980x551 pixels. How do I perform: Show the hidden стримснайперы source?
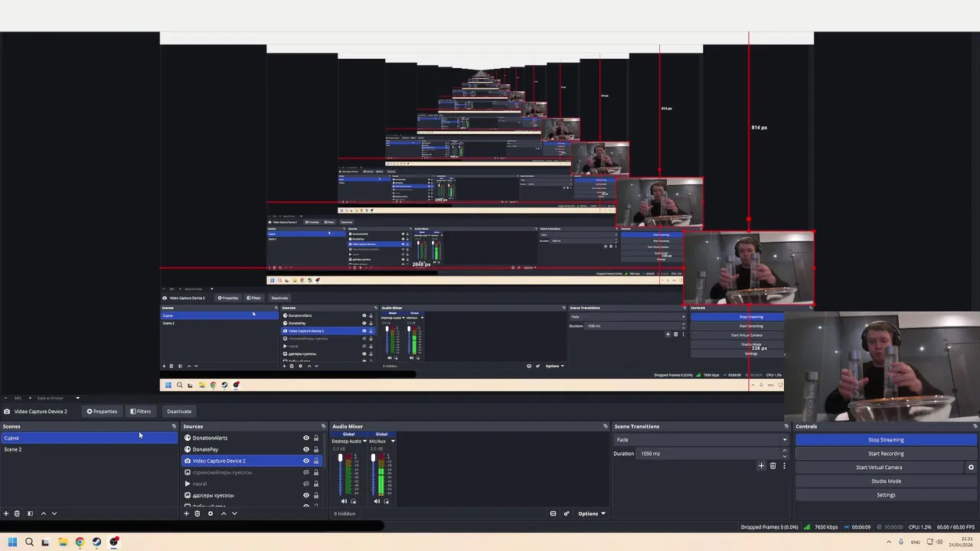306,472
